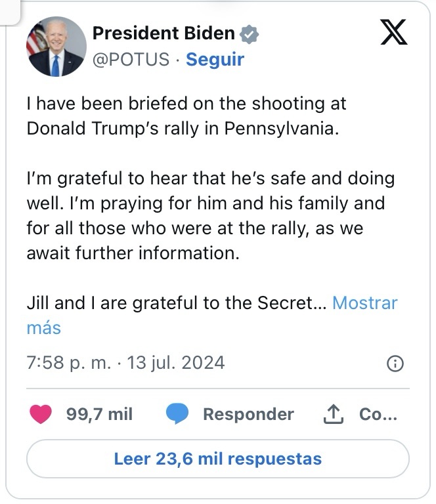This screenshot has height=504, width=436.
Task: Click the line starting "Jill and I are grateful"
Action: (x=176, y=303)
